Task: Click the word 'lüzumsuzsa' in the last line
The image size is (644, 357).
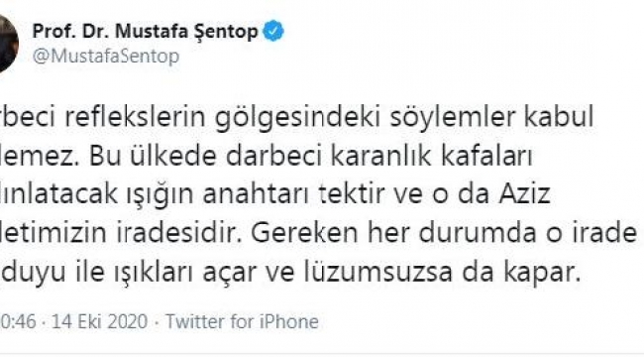Action: coord(378,273)
